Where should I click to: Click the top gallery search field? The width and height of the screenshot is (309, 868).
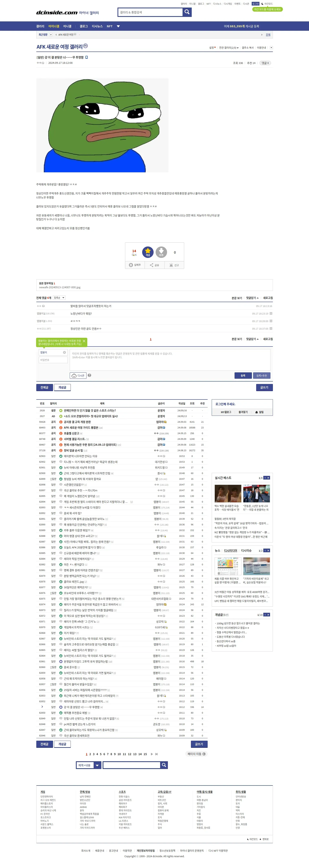(x=150, y=12)
